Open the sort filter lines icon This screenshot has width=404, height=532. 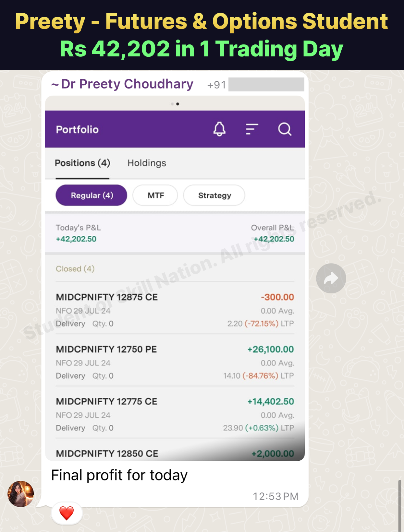click(x=252, y=129)
